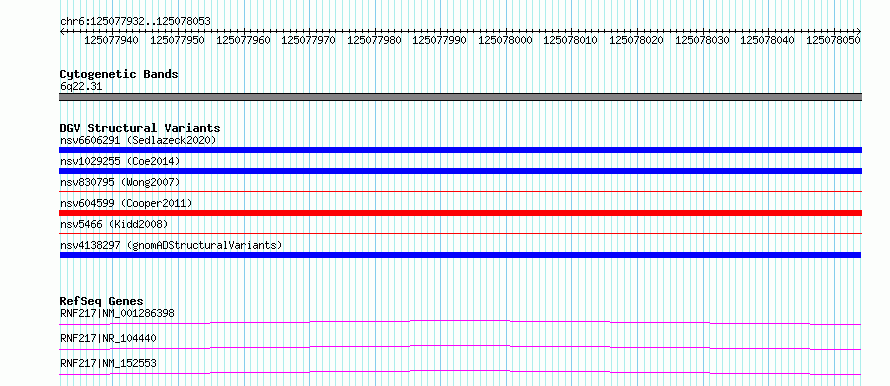Click the Cytogenetic Bands track title

pyautogui.click(x=119, y=74)
